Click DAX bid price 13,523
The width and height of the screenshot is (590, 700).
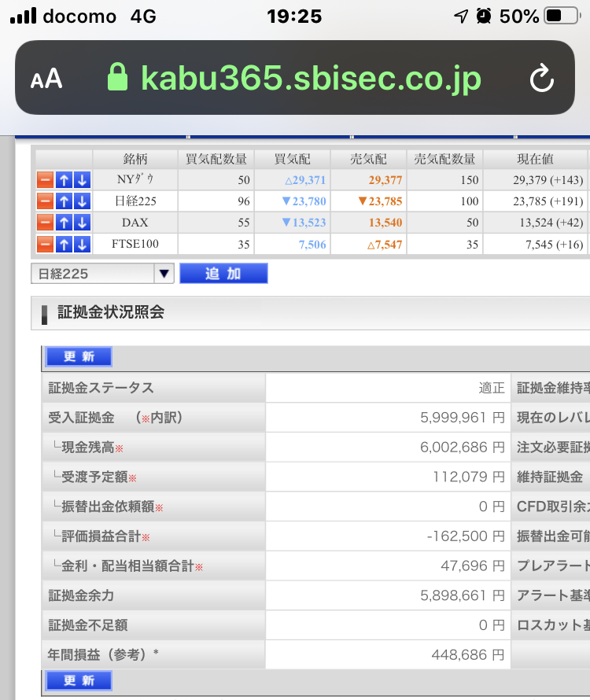(304, 223)
